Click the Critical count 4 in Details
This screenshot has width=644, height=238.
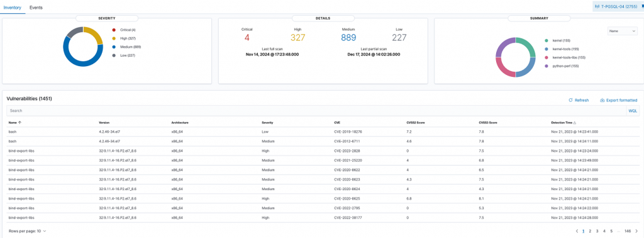pos(247,37)
